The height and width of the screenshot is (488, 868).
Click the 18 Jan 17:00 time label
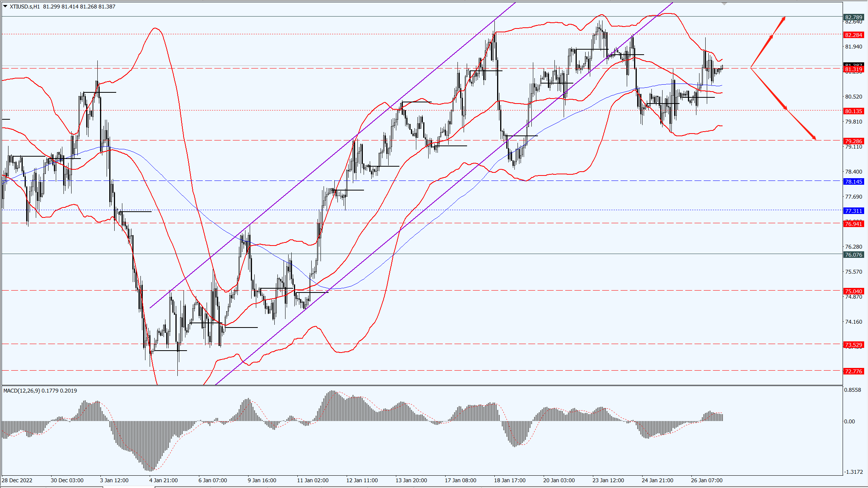tap(510, 480)
